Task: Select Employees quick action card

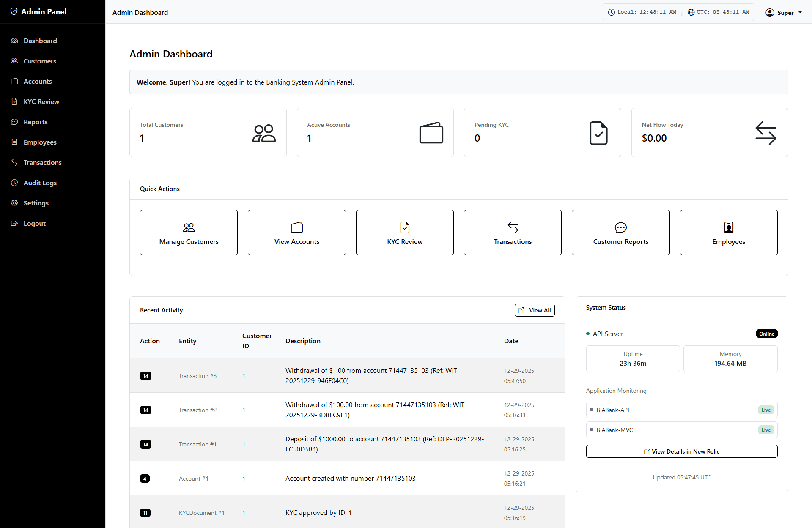Action: pos(728,232)
